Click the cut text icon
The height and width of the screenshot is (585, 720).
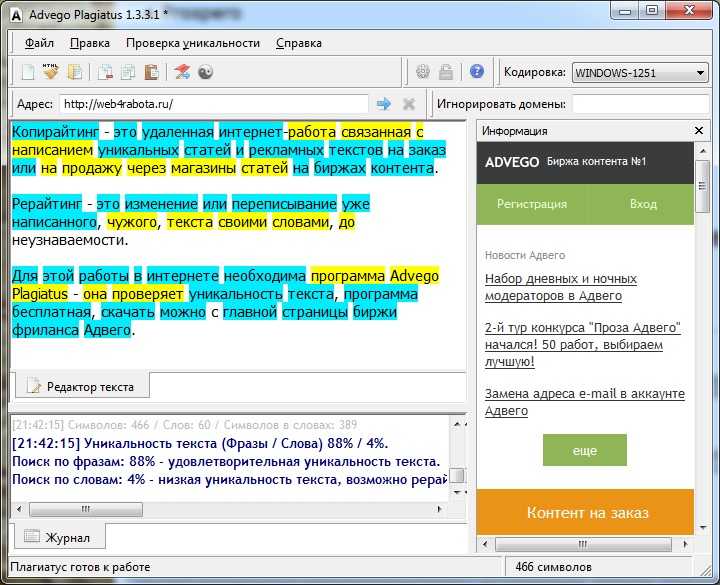pyautogui.click(x=105, y=72)
